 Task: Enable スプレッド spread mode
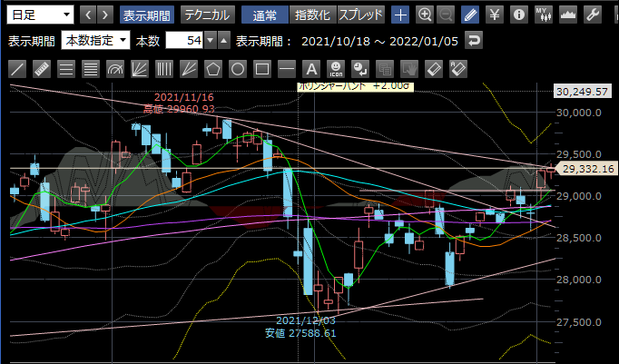tap(361, 15)
